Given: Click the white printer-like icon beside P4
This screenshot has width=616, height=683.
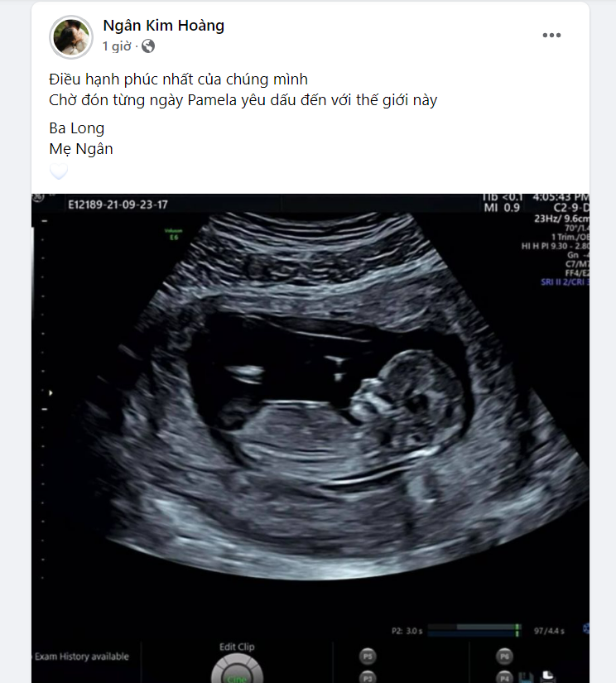Looking at the screenshot, I should (x=547, y=676).
